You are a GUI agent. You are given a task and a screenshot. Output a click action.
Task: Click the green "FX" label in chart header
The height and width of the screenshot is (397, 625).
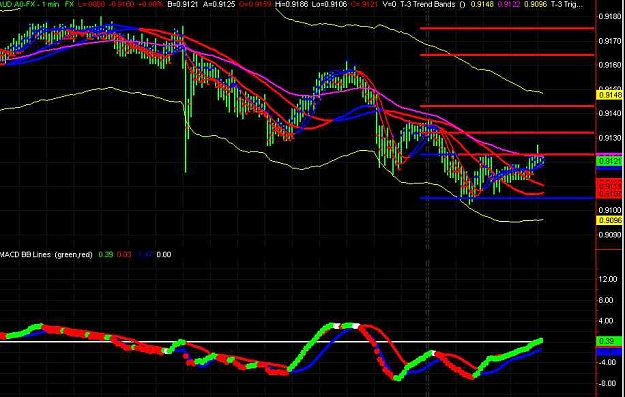[69, 5]
